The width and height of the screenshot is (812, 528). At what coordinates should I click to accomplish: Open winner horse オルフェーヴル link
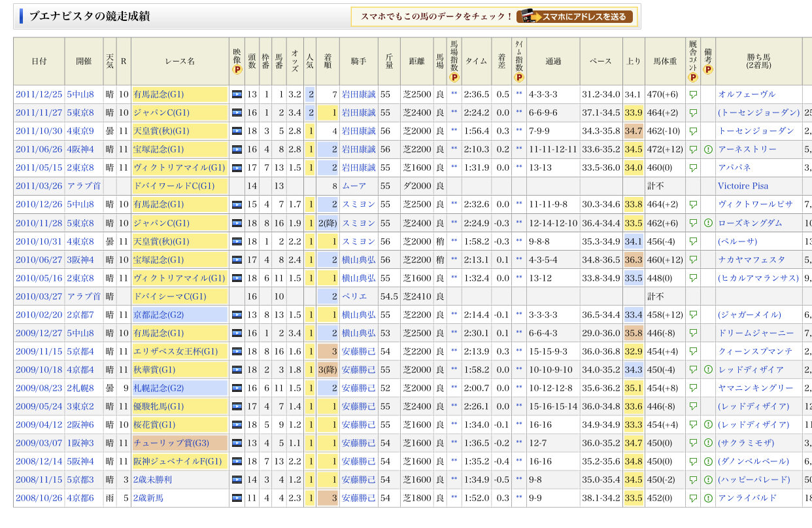[x=747, y=94]
